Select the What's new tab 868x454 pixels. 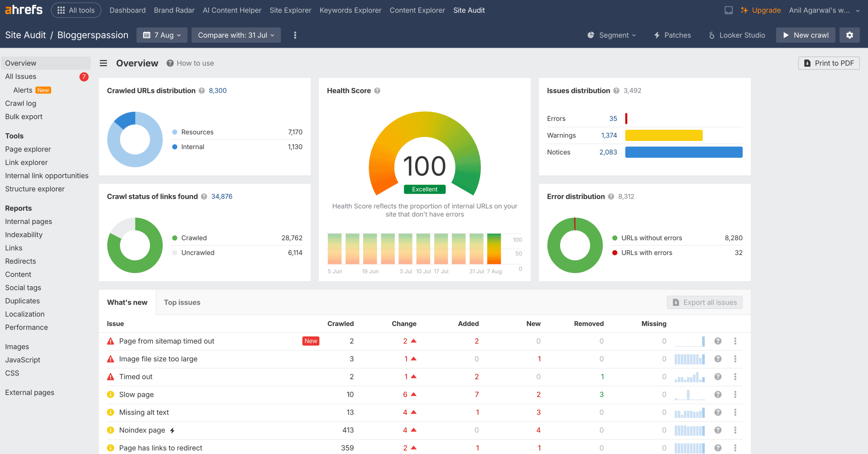tap(127, 303)
